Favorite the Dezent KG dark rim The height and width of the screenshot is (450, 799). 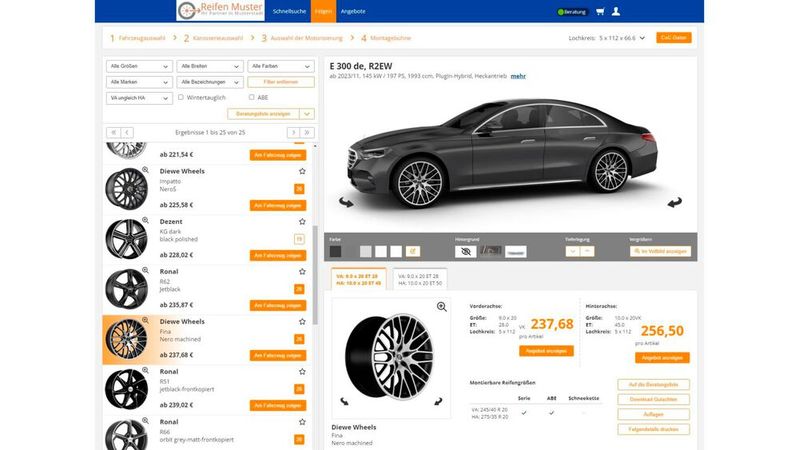[x=302, y=222]
